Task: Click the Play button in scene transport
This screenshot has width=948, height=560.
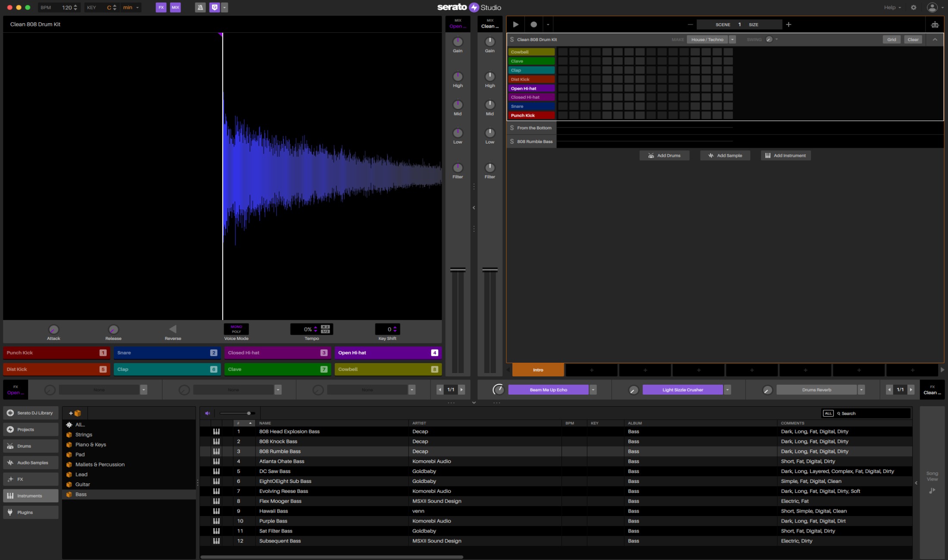Action: pyautogui.click(x=515, y=25)
